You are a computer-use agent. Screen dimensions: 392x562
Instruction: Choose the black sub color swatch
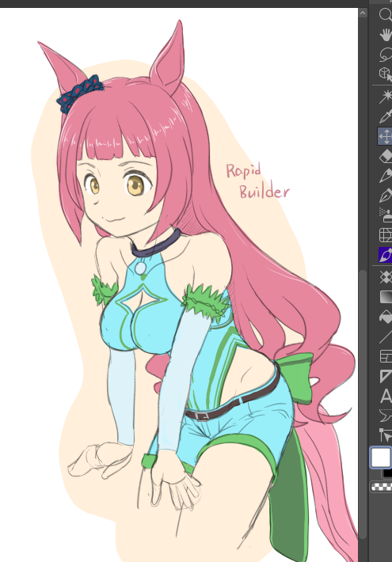click(x=387, y=473)
